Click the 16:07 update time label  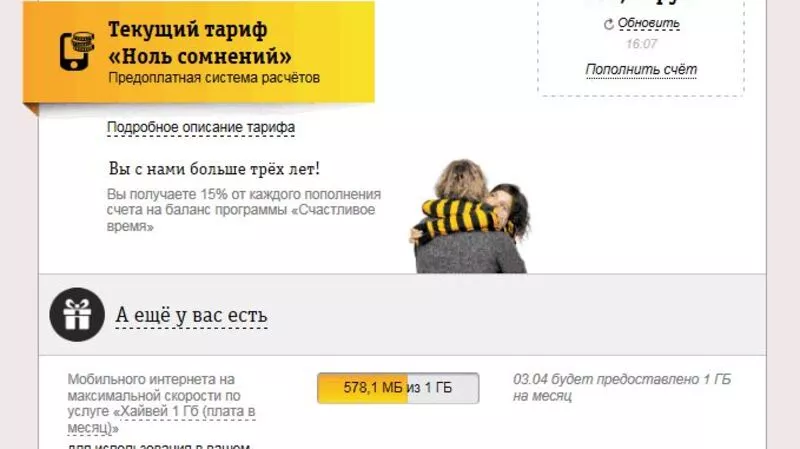642,44
